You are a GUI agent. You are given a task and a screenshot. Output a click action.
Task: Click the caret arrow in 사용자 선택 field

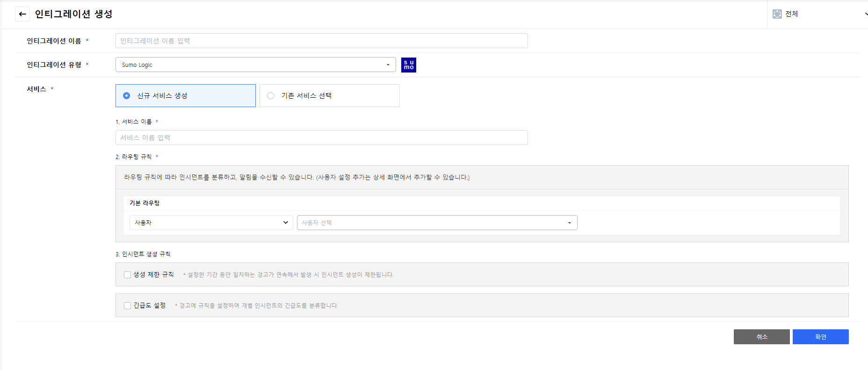[569, 223]
